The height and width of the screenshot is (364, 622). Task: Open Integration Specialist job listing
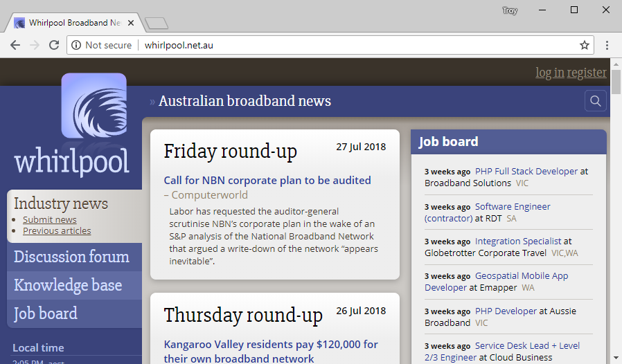[x=518, y=241]
